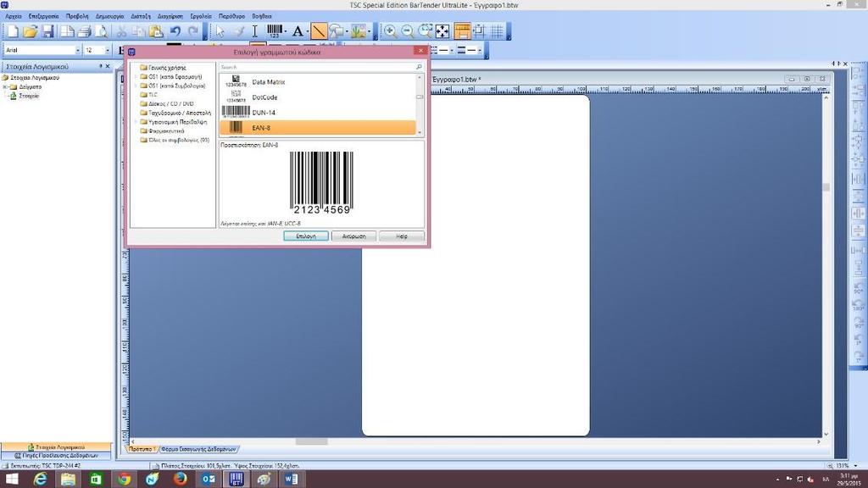Click the search magnifier in the barcode dialog
The width and height of the screenshot is (868, 488).
click(419, 67)
